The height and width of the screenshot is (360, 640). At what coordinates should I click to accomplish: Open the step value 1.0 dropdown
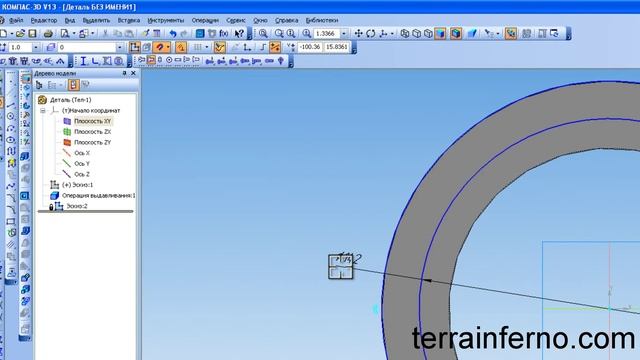[x=36, y=47]
